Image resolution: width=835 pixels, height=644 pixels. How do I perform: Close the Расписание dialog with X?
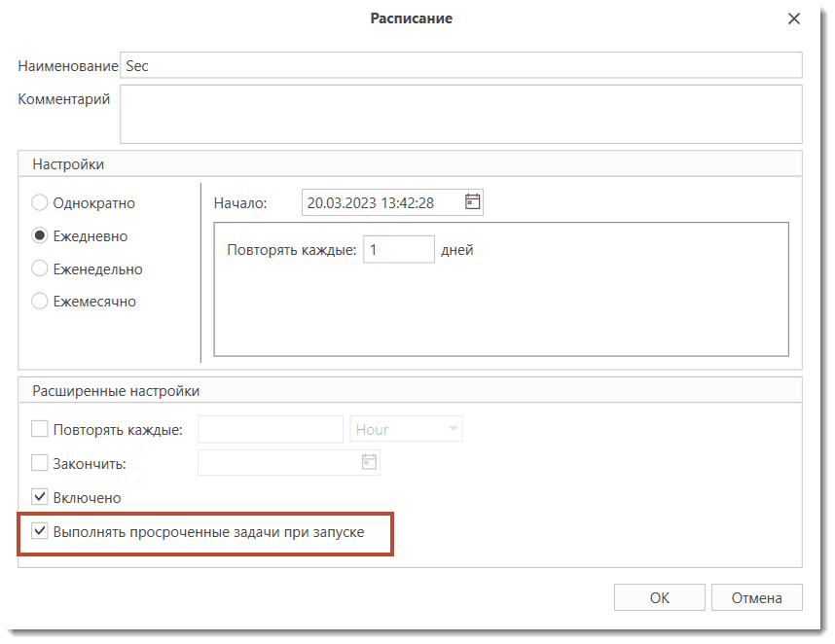point(794,18)
